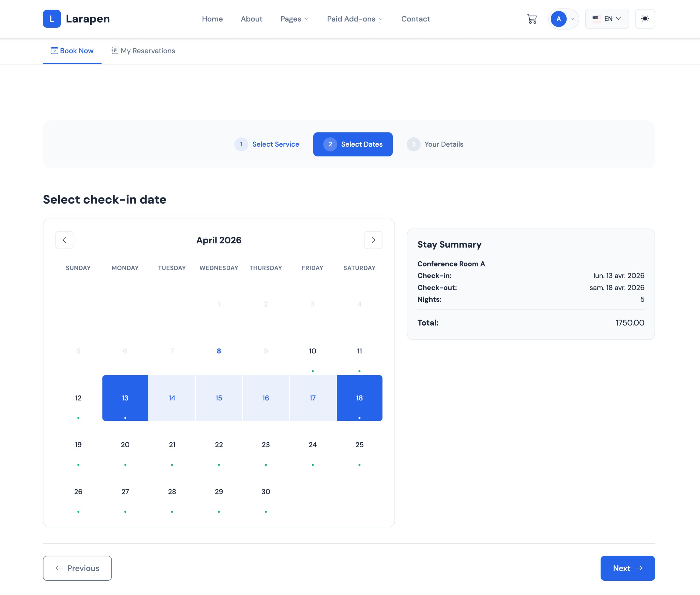
Task: Open the Contact page link
Action: pos(415,19)
